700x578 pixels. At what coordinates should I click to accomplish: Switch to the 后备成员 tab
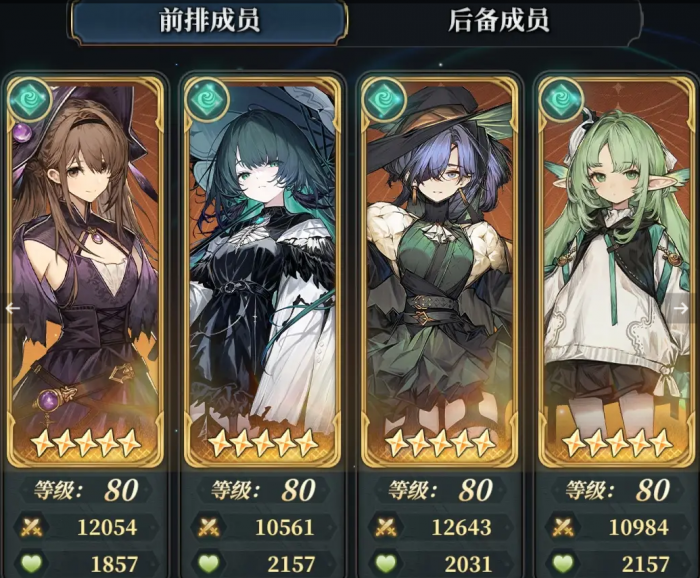tap(499, 21)
